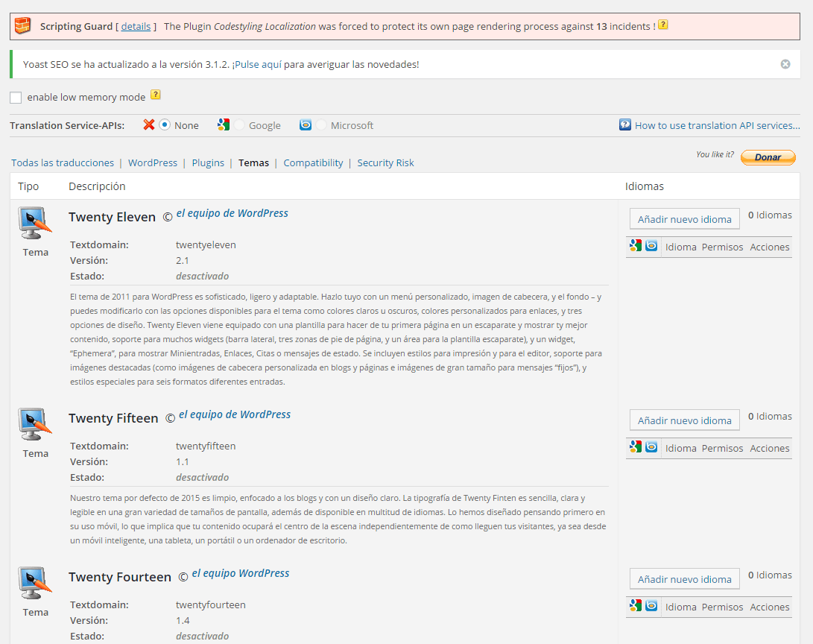
Task: Click Twenty Fifteen 0 Idiomas count
Action: pos(770,416)
